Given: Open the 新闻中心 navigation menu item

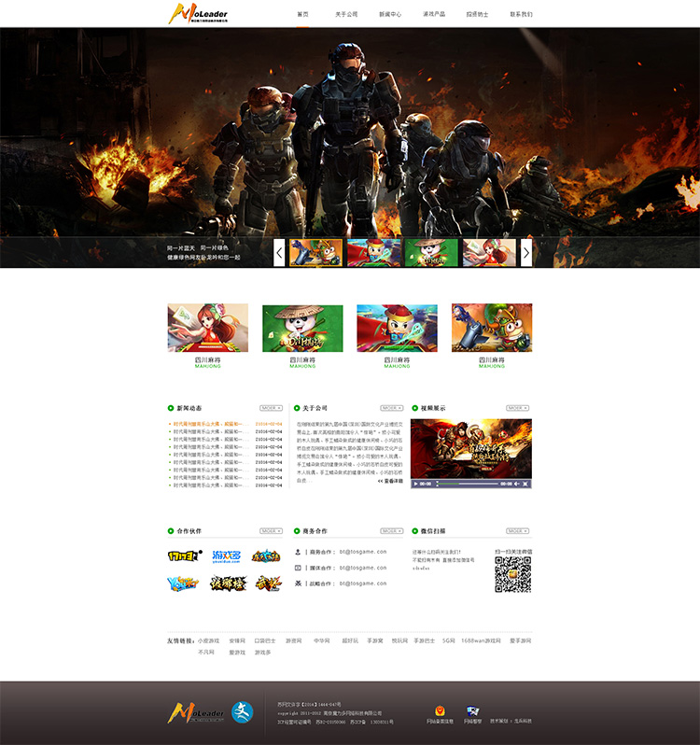Looking at the screenshot, I should (390, 14).
